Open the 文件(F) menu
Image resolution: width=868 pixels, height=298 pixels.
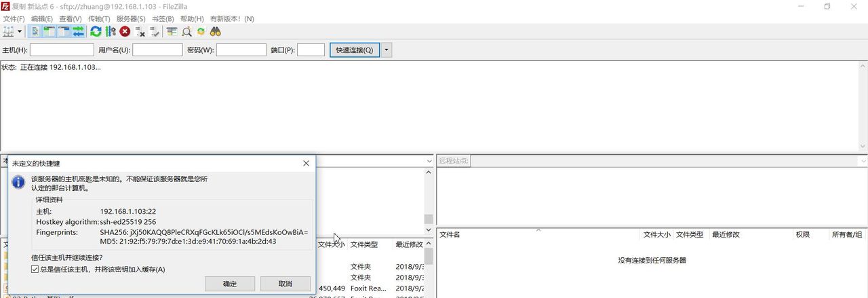14,18
